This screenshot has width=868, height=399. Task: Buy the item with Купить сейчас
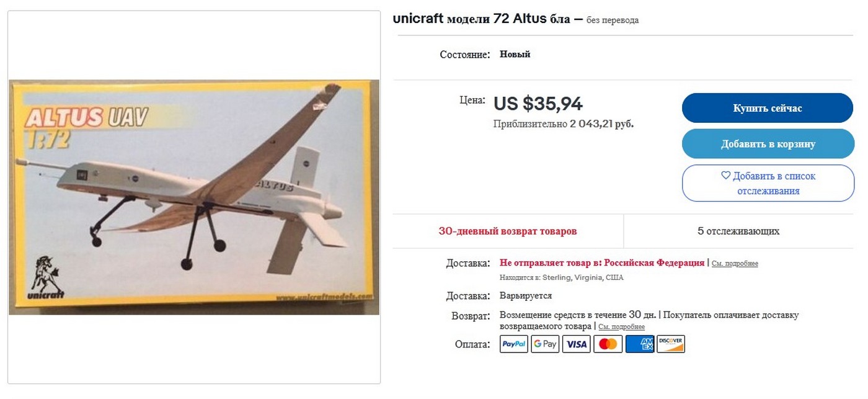tap(768, 108)
